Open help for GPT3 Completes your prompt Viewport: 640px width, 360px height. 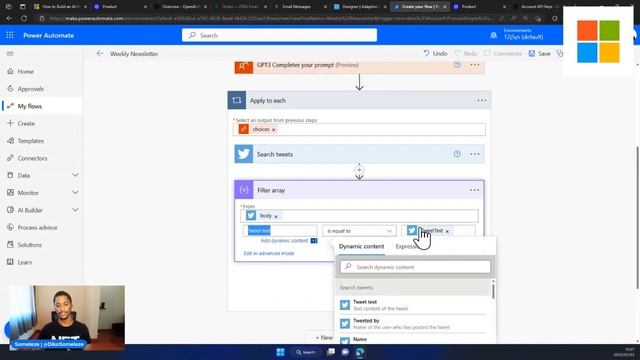click(457, 65)
